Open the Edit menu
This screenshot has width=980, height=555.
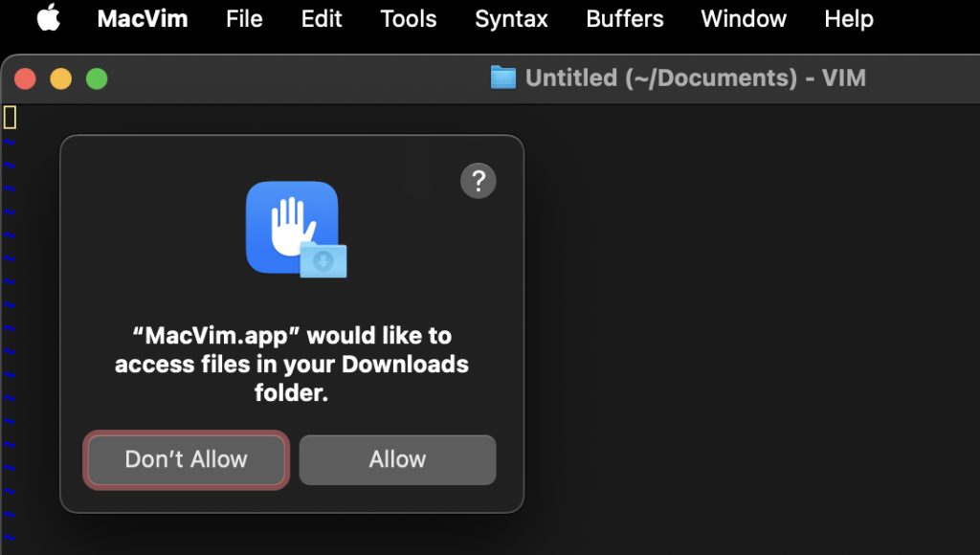[322, 19]
